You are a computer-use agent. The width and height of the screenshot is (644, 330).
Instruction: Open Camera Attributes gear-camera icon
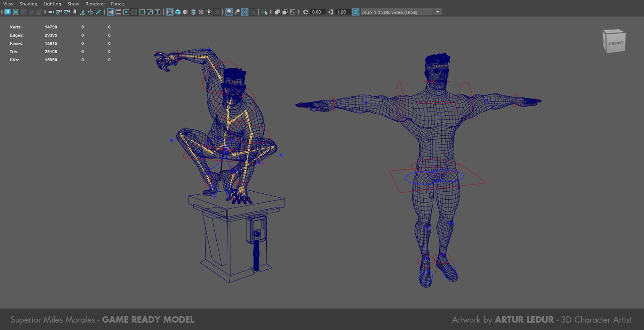tap(67, 12)
